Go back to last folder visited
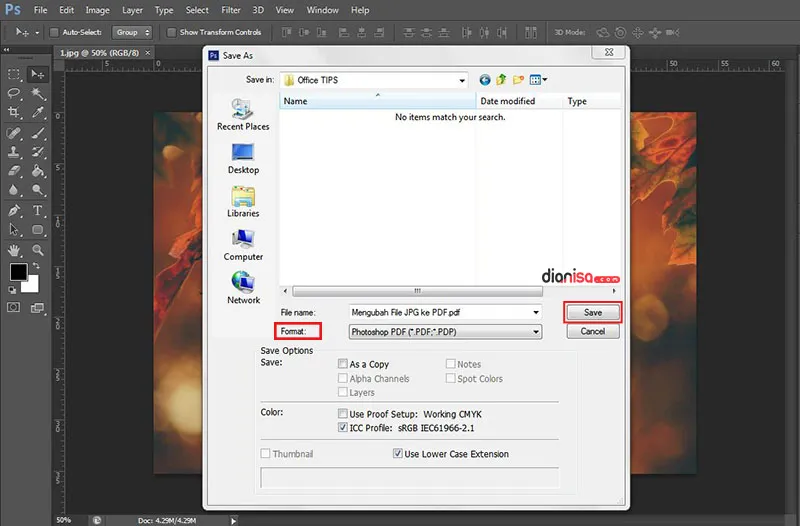The height and width of the screenshot is (526, 800). point(485,80)
